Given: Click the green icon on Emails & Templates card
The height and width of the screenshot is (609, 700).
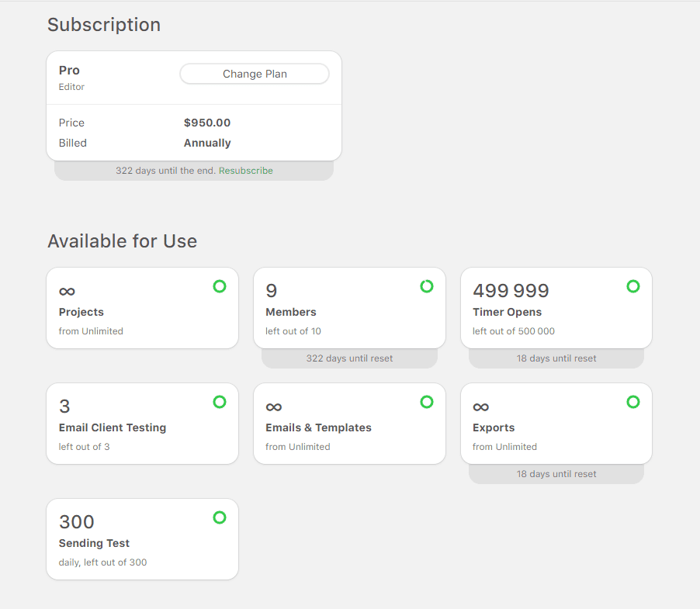Looking at the screenshot, I should click(x=427, y=402).
